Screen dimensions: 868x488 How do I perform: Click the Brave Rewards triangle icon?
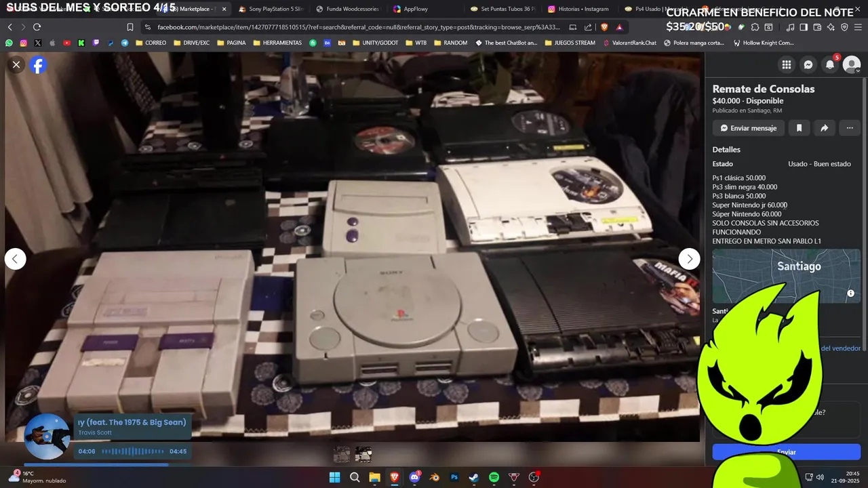619,27
